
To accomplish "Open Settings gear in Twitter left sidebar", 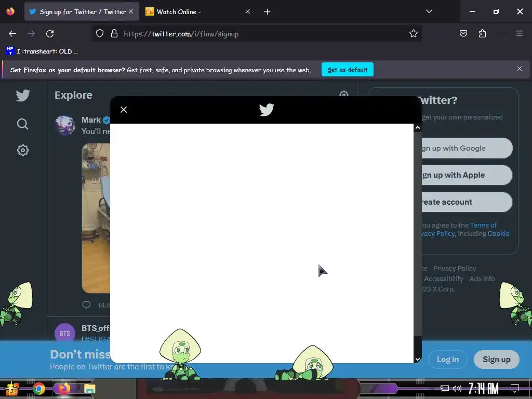I will (23, 150).
